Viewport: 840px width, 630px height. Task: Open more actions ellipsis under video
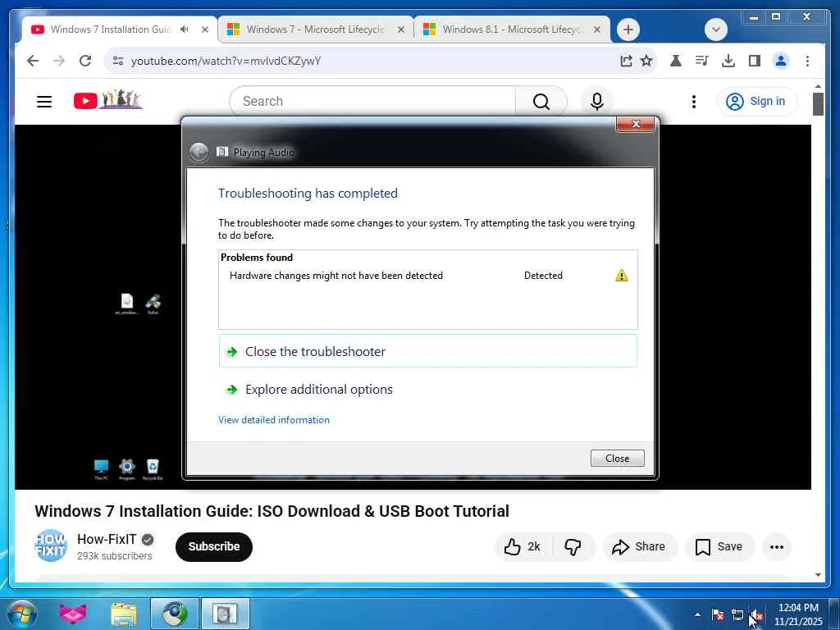(x=777, y=546)
